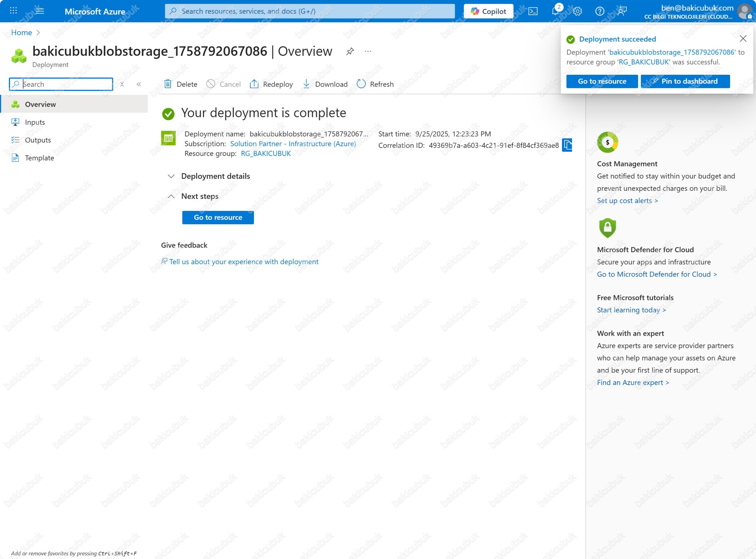Collapse the left sidebar menu
This screenshot has width=756, height=559.
point(139,84)
